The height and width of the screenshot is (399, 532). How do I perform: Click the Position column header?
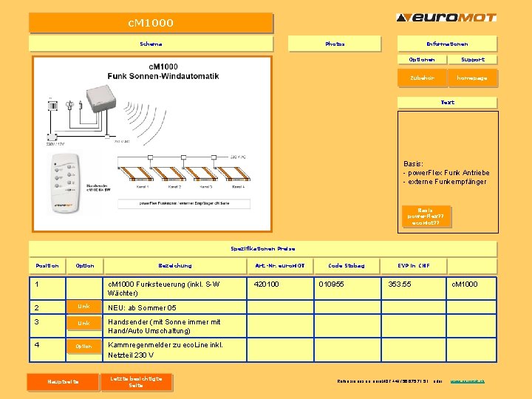tap(47, 266)
